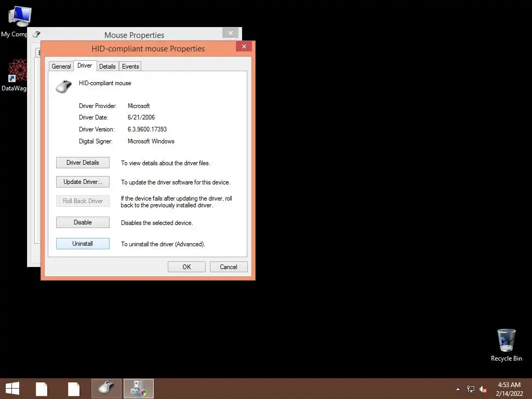Switch to the Details tab
Image resolution: width=532 pixels, height=399 pixels.
(x=107, y=66)
